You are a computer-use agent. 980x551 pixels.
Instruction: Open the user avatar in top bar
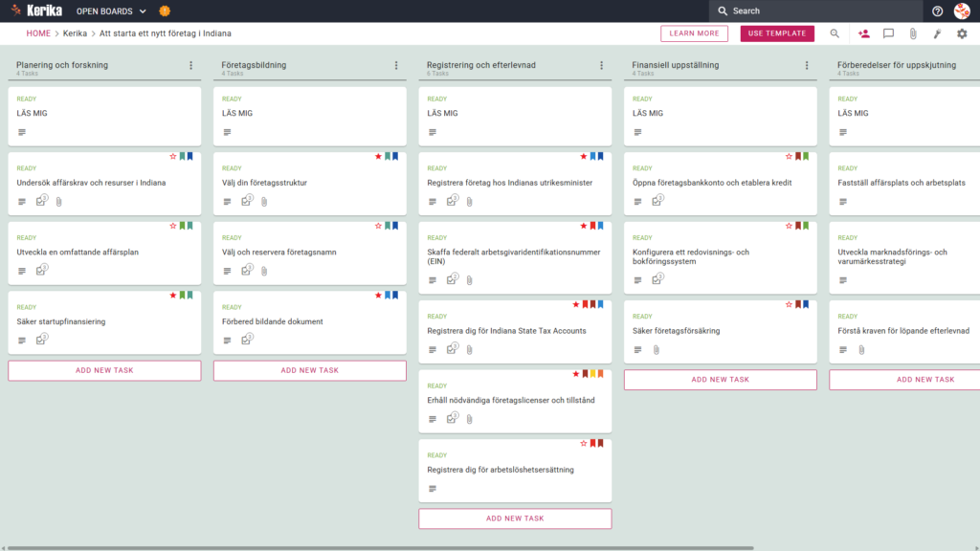pos(962,11)
